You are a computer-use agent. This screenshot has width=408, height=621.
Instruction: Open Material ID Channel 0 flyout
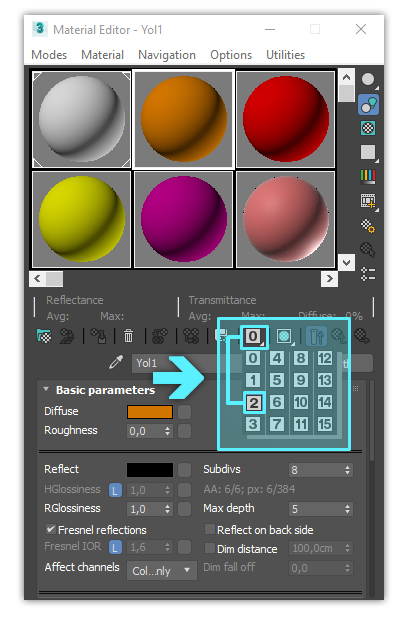pos(254,337)
